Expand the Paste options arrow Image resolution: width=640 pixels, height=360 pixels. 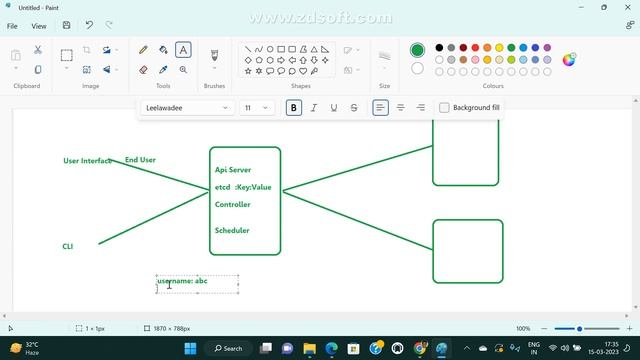16,68
